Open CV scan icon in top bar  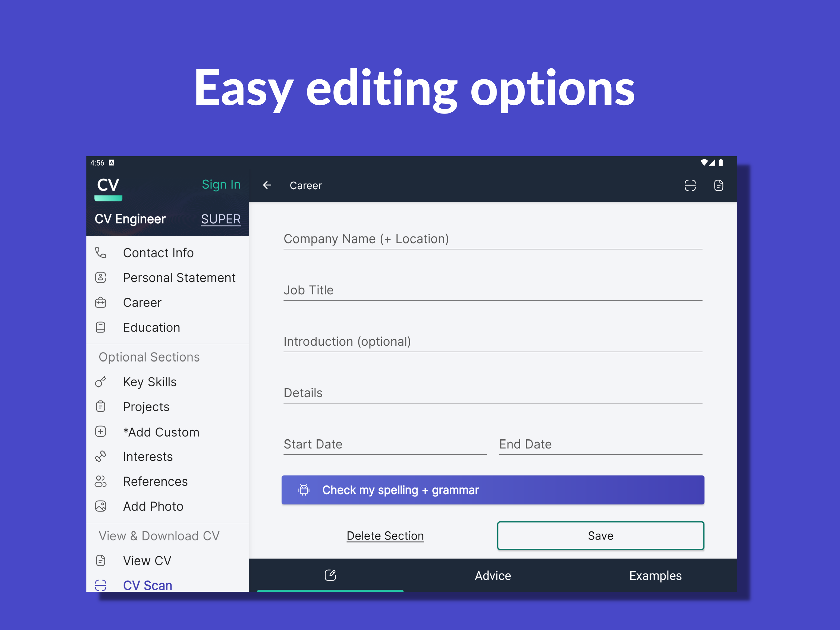tap(690, 185)
